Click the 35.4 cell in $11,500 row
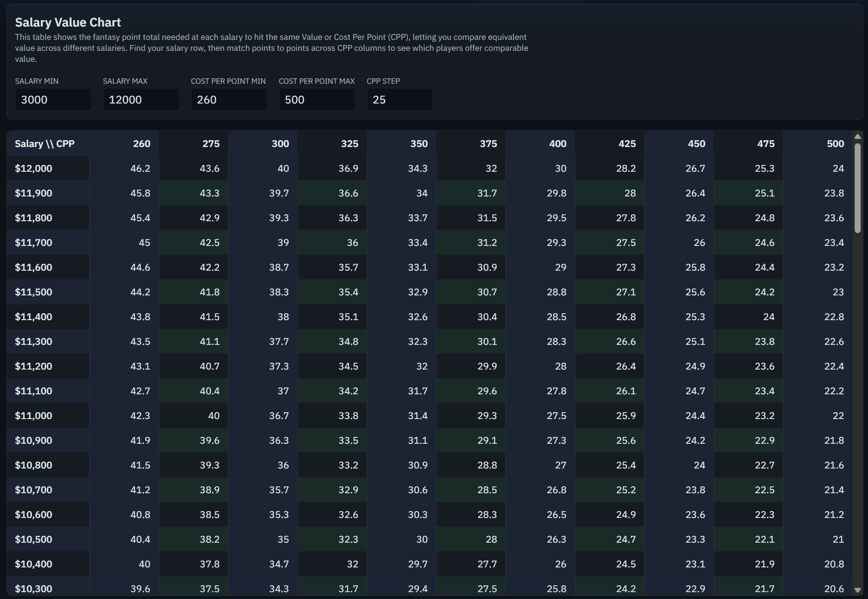Screen dimensions: 868x599 332,292
